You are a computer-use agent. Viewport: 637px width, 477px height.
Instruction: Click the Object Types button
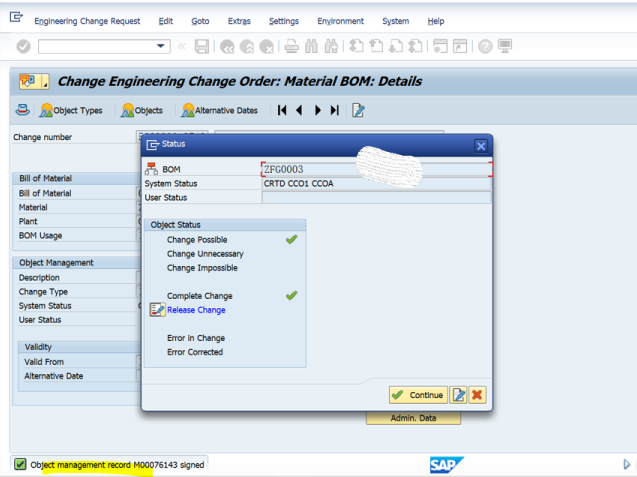click(x=71, y=110)
